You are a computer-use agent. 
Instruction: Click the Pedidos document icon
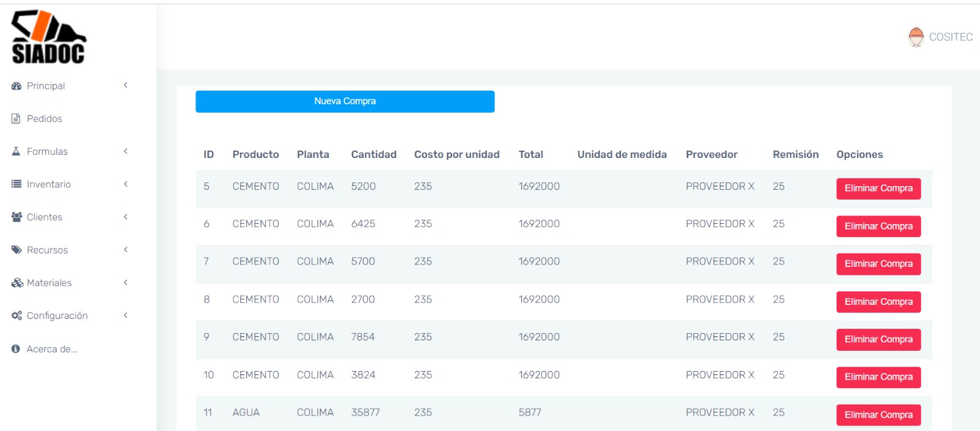click(x=16, y=119)
